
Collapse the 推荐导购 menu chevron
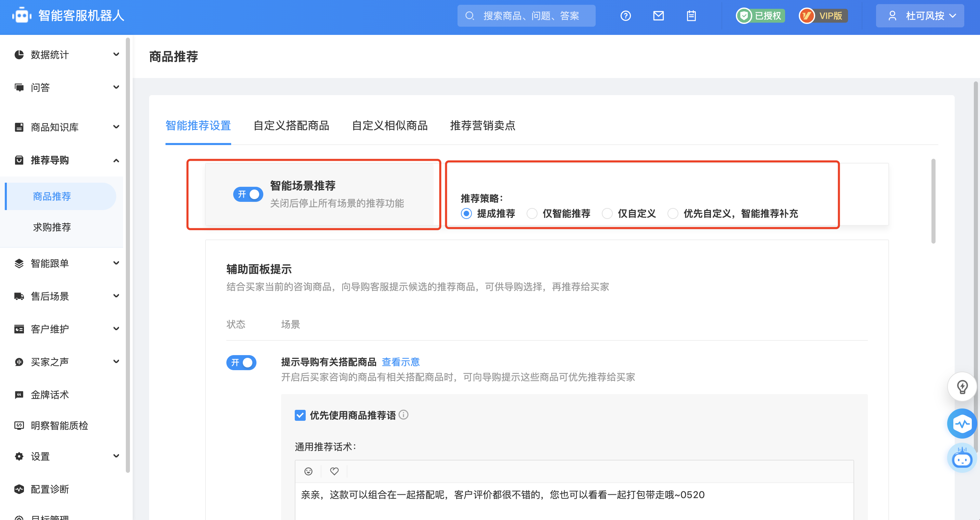pyautogui.click(x=116, y=160)
